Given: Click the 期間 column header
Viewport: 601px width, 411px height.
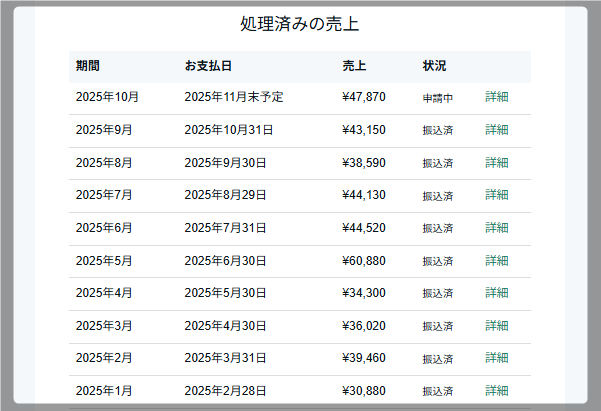Looking at the screenshot, I should [88, 66].
